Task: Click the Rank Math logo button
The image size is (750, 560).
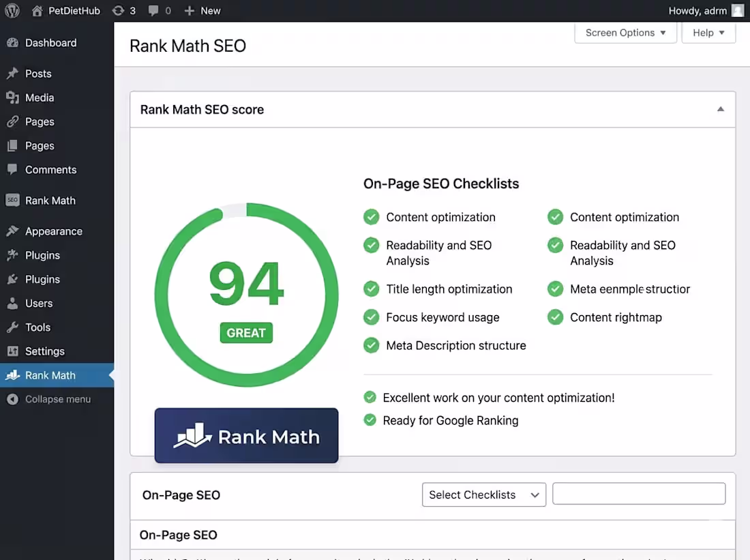Action: click(x=246, y=435)
